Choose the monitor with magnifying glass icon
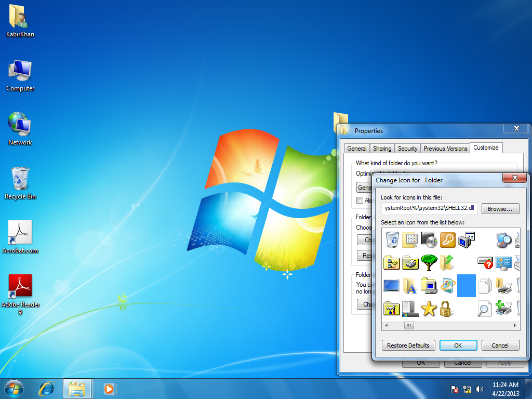Viewport: 532px width, 399px height. [504, 240]
